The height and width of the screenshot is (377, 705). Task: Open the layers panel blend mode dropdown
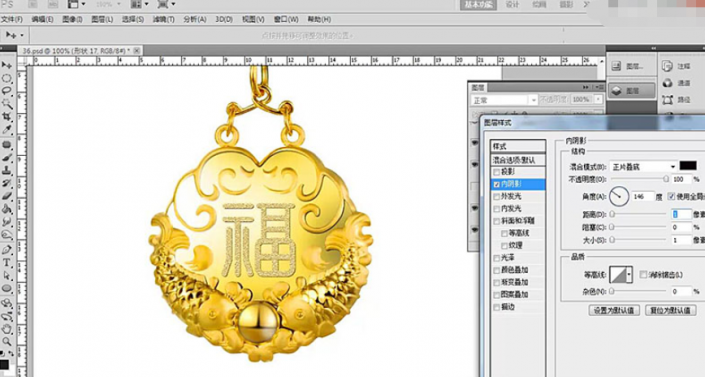point(504,100)
